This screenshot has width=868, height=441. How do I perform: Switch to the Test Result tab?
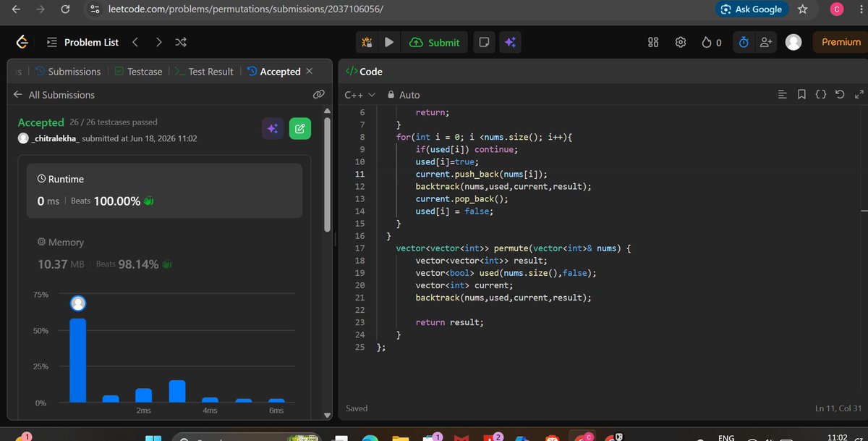[205, 72]
